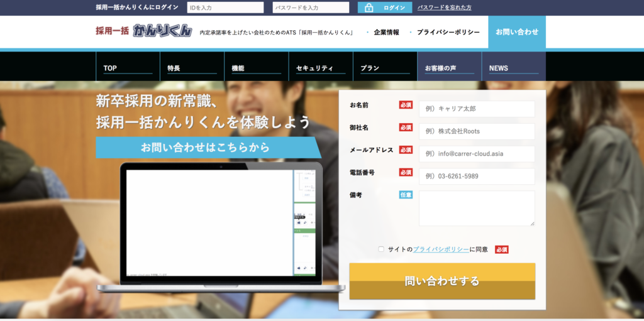Open the セキュリティ menu item
Image resolution: width=644 pixels, height=321 pixels.
pyautogui.click(x=321, y=67)
